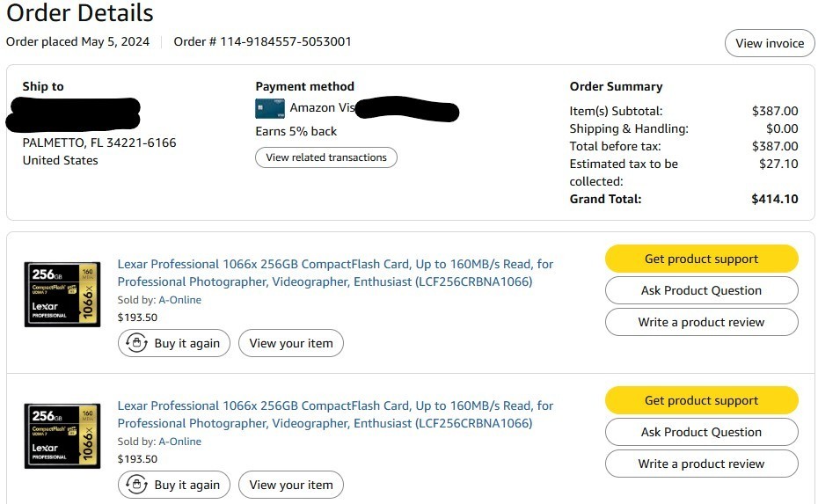
Task: Click second Lexar 256GB card thumbnail
Action: pyautogui.click(x=62, y=435)
